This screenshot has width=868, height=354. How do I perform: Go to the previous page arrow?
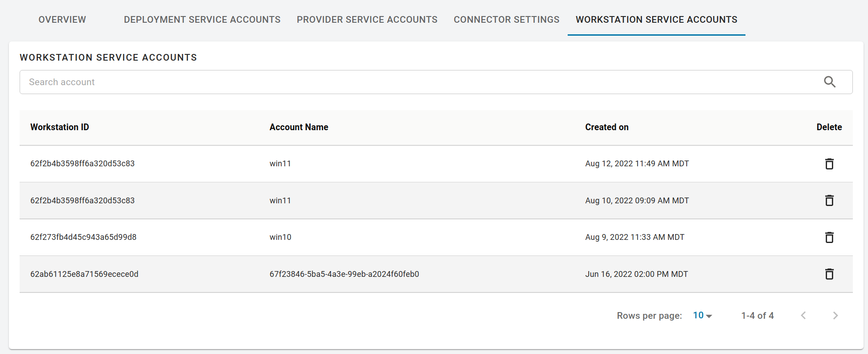coord(803,315)
